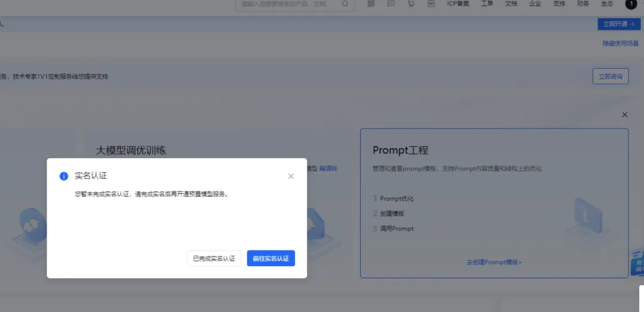Open the shopping cart icon in header

coord(411,4)
